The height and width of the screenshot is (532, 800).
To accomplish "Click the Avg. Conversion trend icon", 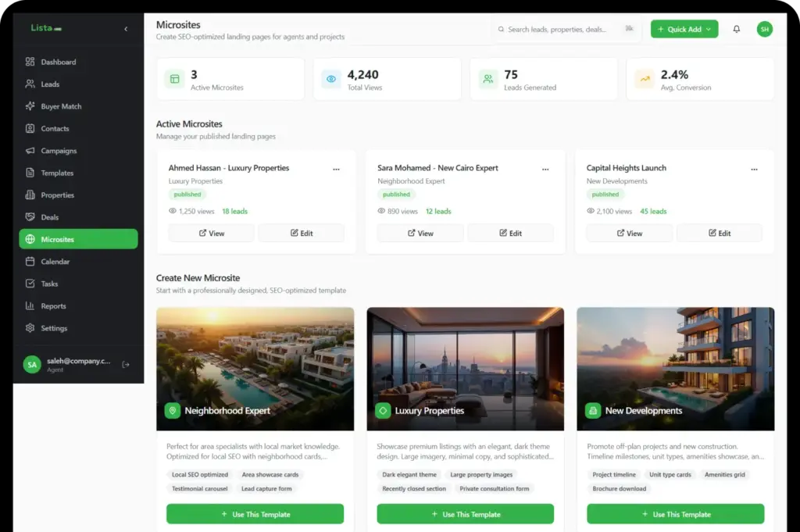I will point(645,79).
